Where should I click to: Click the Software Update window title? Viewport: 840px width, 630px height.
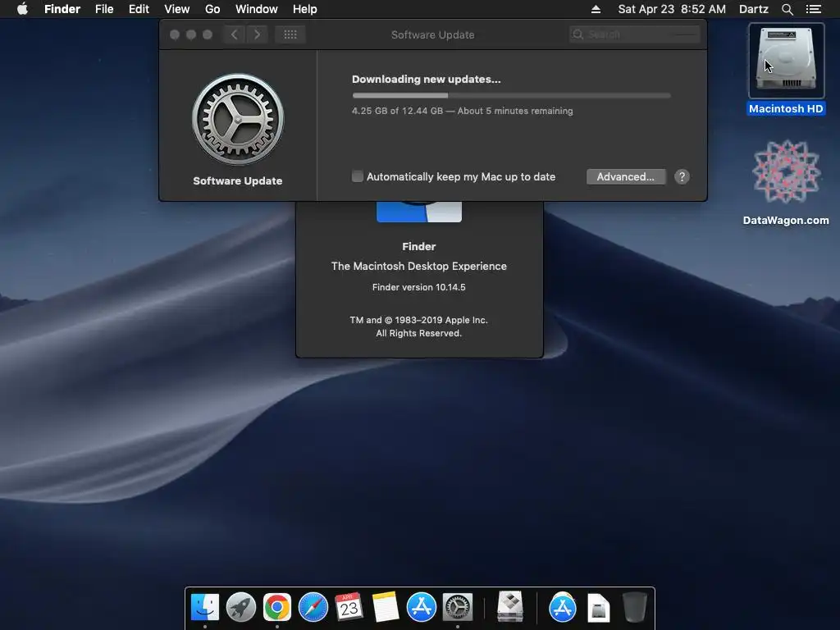(x=433, y=34)
